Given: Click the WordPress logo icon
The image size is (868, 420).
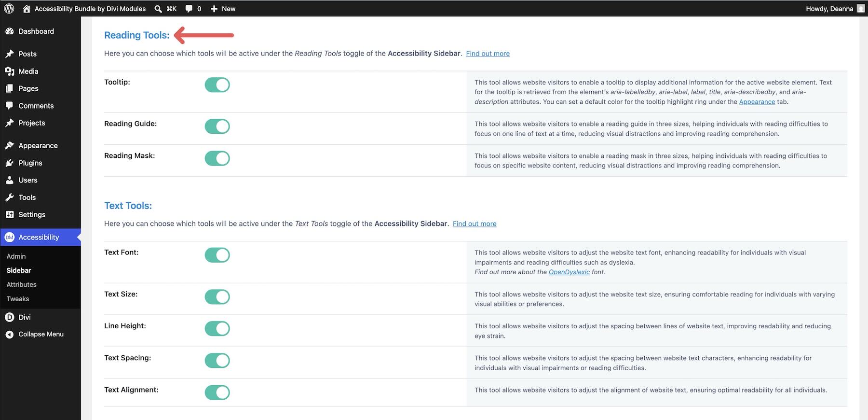Looking at the screenshot, I should pos(9,9).
